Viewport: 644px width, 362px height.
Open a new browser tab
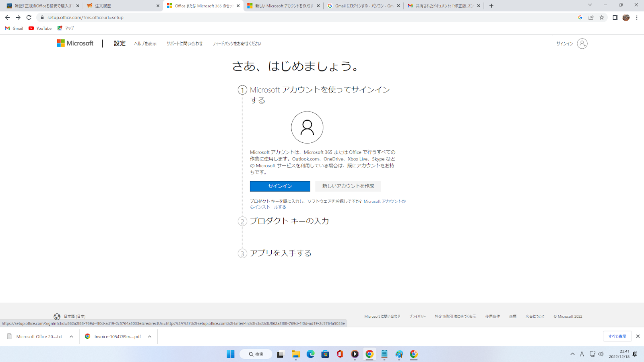pos(491,6)
